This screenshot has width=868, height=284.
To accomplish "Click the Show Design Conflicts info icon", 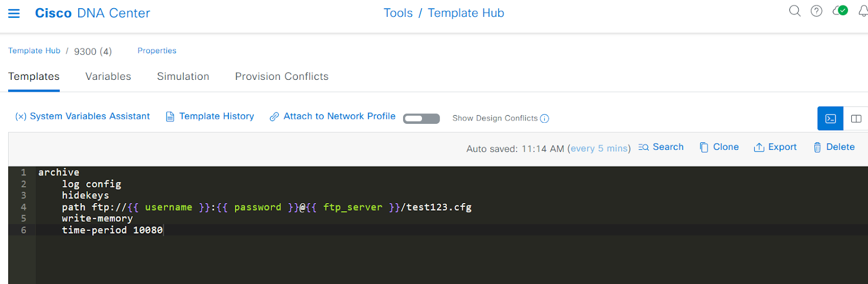I will tap(545, 118).
